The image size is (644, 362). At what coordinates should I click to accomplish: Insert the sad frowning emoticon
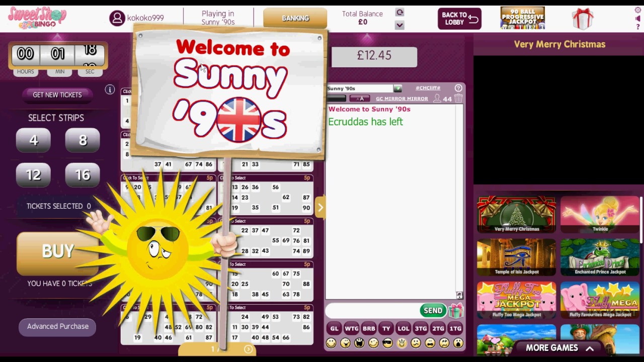[416, 342]
